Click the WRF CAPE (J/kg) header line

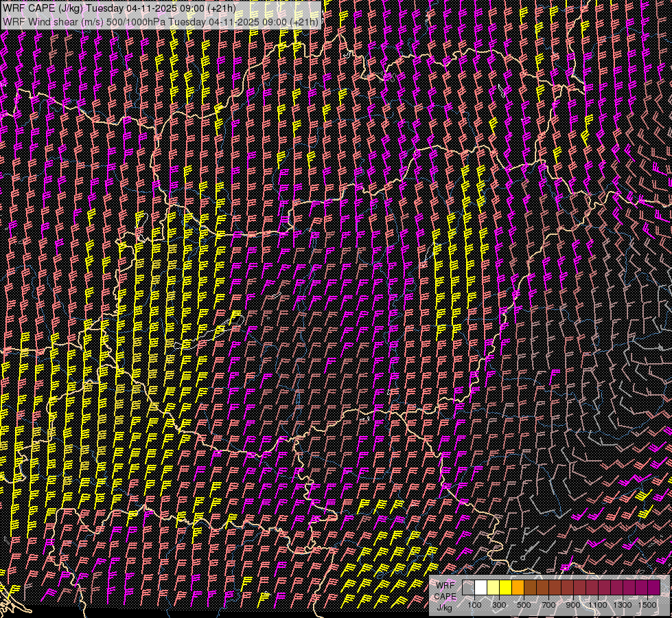coord(119,8)
